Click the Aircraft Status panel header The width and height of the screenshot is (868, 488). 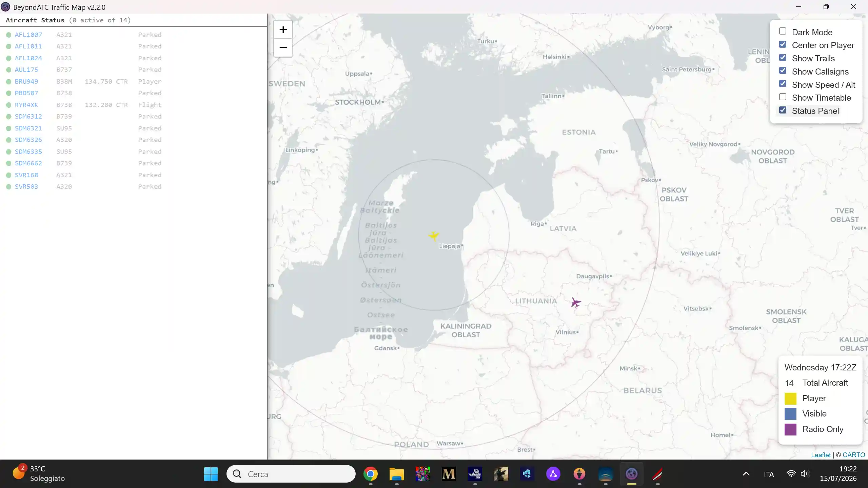[68, 20]
